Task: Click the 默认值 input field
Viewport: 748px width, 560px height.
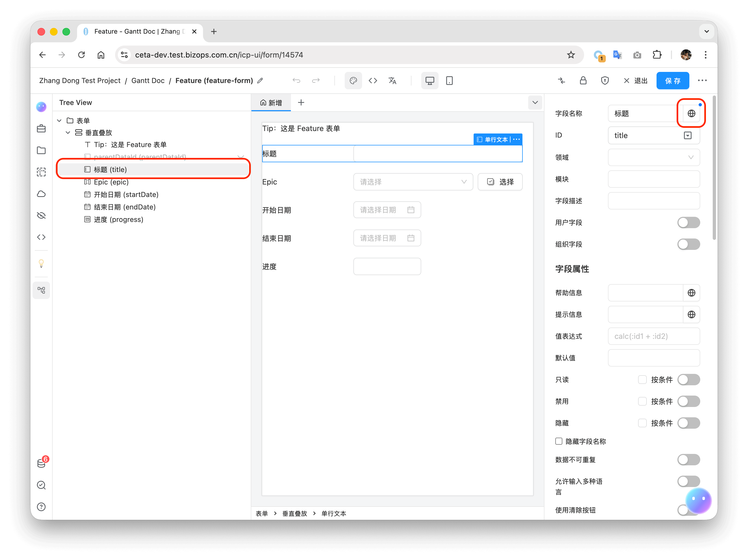Action: point(654,358)
